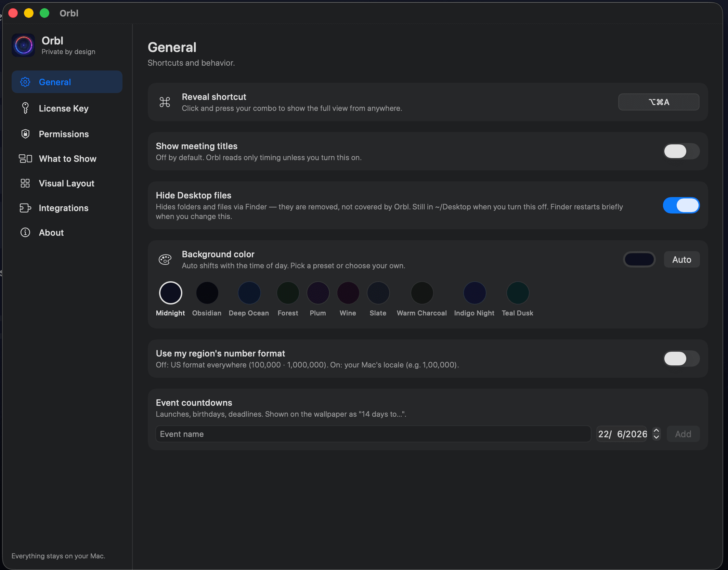Click the palette icon beside Background color

click(165, 260)
